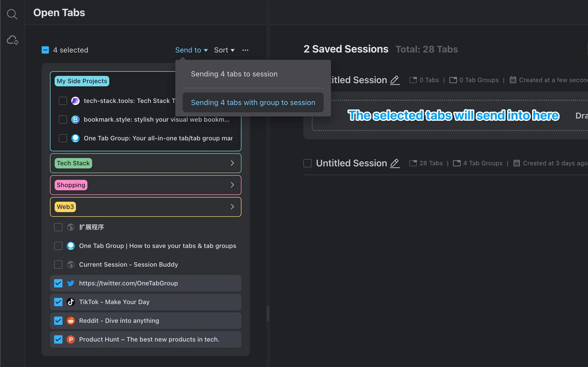Click the TikTok icon on the TikTok tab
Viewport: 588px width, 367px height.
point(71,302)
